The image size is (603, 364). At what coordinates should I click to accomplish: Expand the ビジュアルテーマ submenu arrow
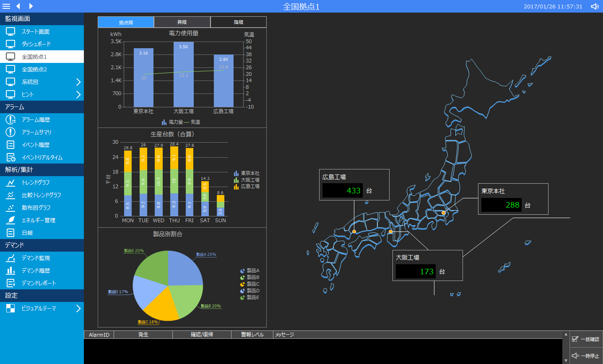pos(78,308)
